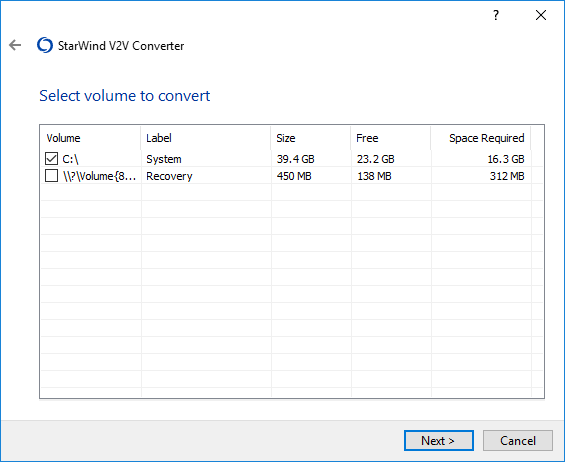This screenshot has width=565, height=462.
Task: Close the converter dialog window
Action: coord(540,15)
